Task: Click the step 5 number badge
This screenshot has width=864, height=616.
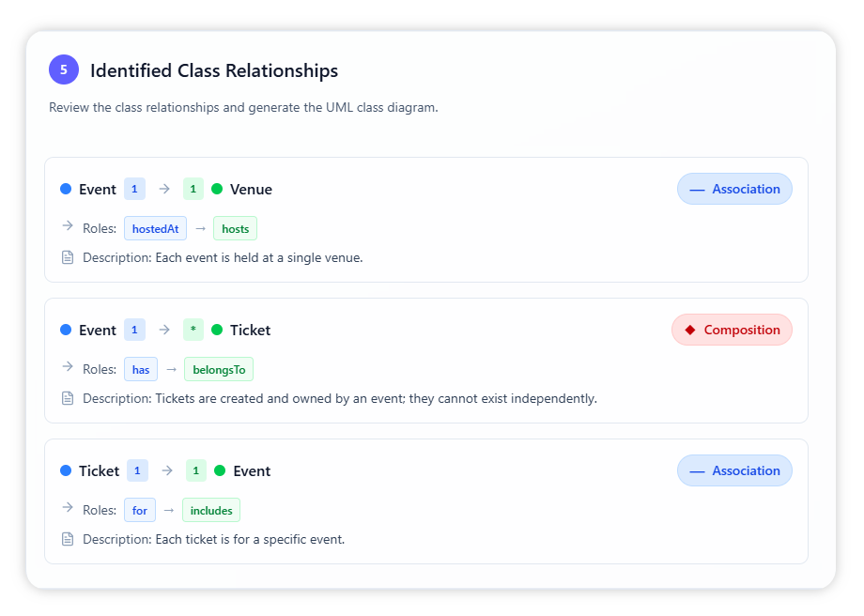Action: (x=64, y=69)
